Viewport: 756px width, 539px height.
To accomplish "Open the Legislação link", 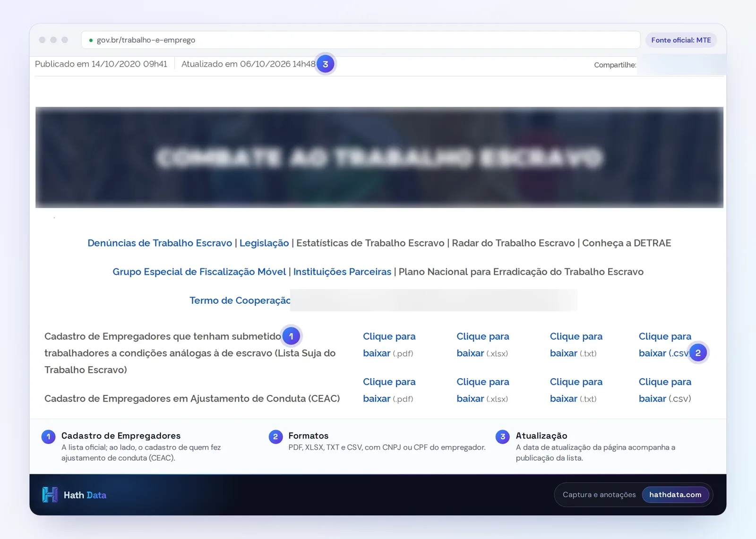I will pyautogui.click(x=264, y=243).
